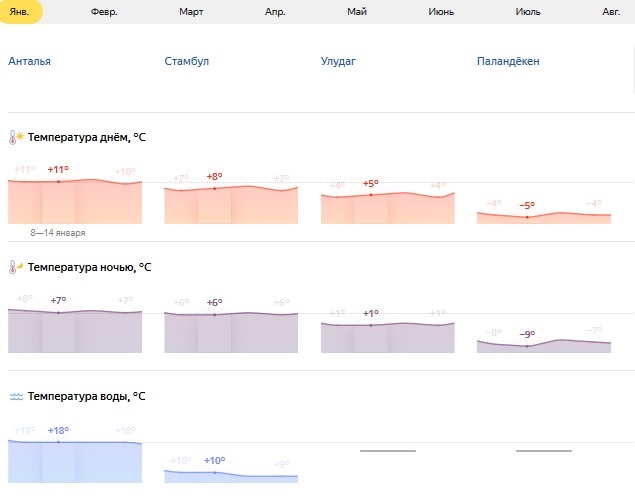The image size is (635, 498).
Task: Click the daytime thermometer sun icon
Action: pyautogui.click(x=16, y=138)
